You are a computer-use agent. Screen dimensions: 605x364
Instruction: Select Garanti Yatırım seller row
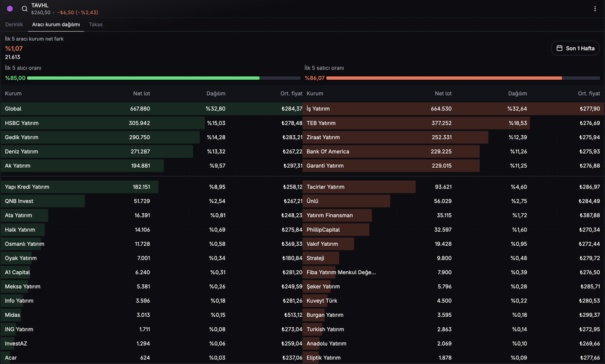click(453, 166)
